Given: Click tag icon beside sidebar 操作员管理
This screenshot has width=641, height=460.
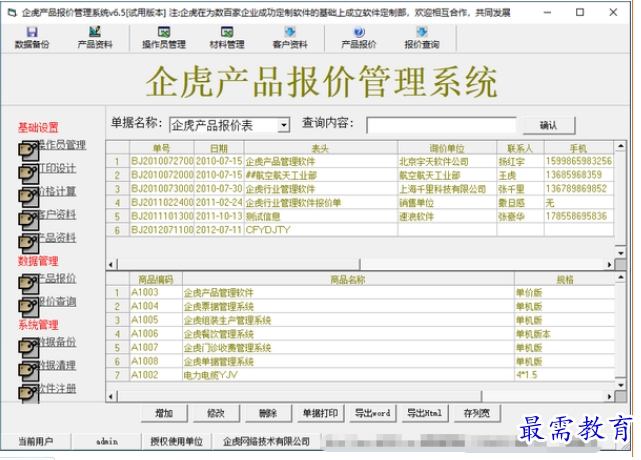Looking at the screenshot, I should [29, 150].
